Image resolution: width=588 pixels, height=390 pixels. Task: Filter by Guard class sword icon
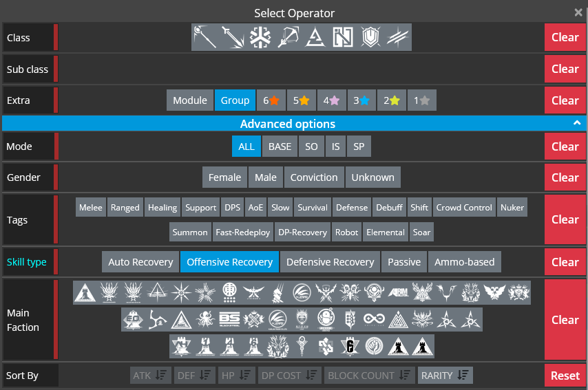click(233, 37)
